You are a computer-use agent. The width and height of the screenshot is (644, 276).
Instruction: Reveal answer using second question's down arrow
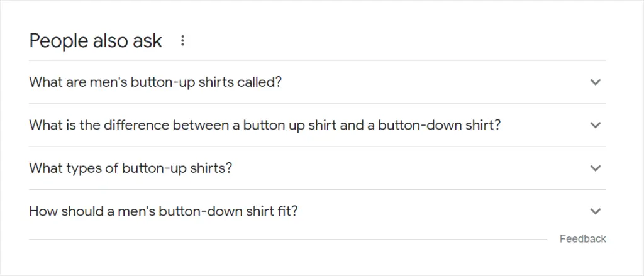[x=596, y=125]
